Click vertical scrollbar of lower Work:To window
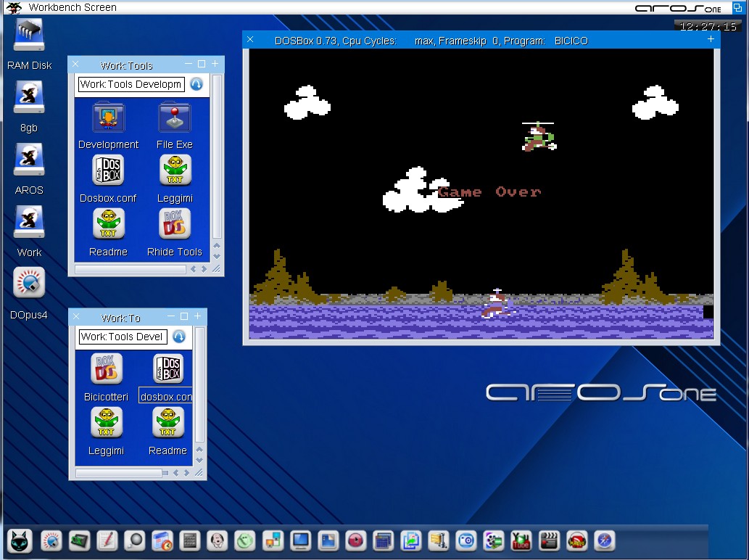This screenshot has height=560, width=749. point(199,385)
